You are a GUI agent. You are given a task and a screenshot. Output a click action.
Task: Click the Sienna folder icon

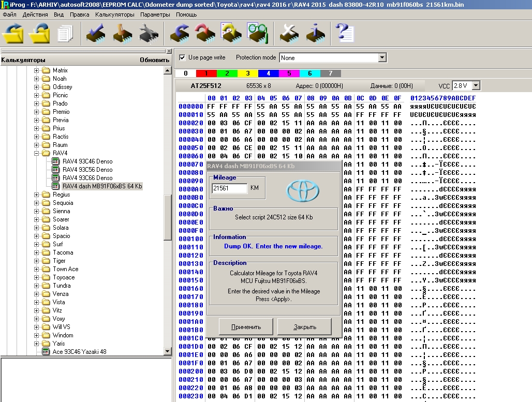tap(46, 211)
